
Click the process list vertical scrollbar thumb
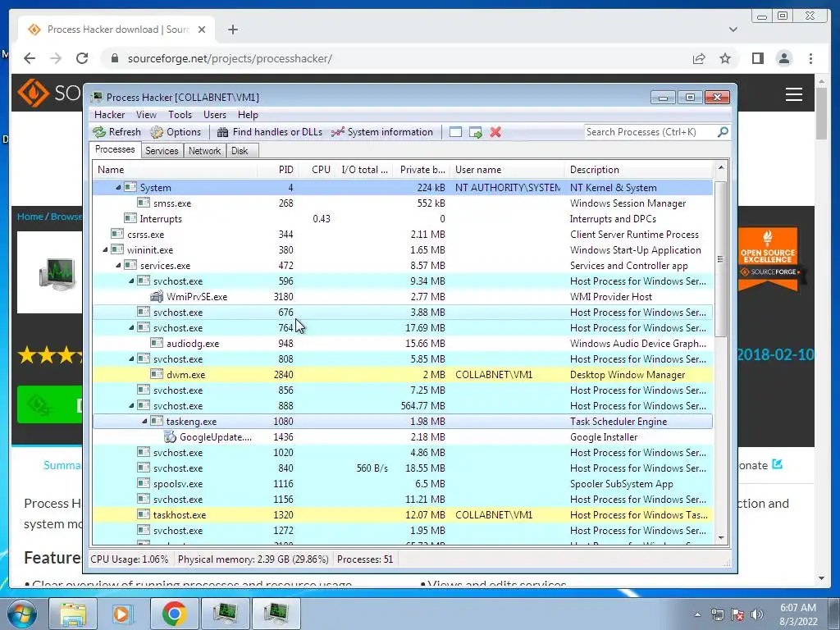721,259
